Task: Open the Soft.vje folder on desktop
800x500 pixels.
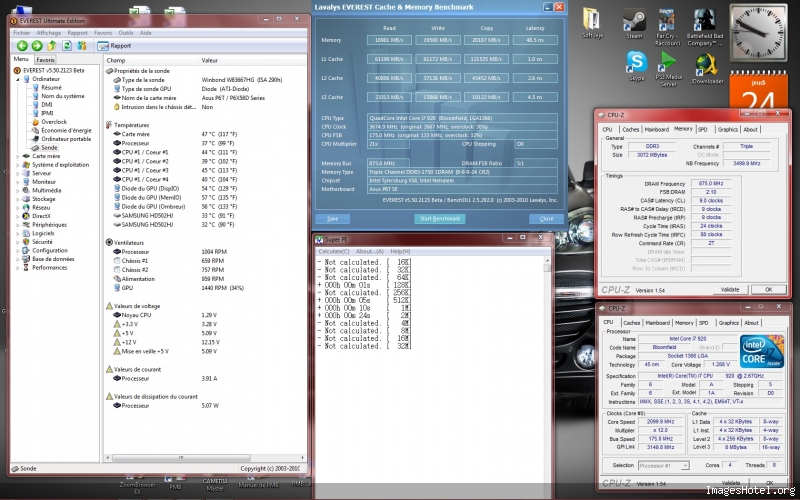Action: 591,18
